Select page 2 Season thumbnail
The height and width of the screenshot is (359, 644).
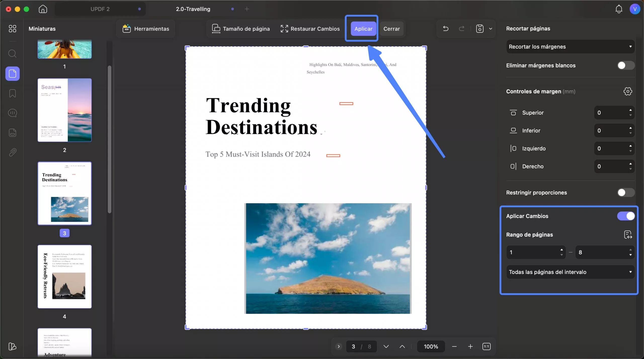coord(64,110)
